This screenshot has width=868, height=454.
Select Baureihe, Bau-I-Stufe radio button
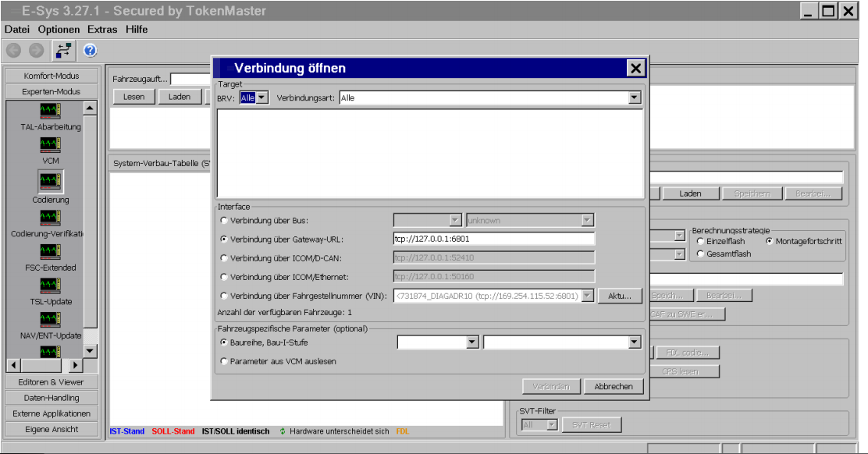coord(224,342)
